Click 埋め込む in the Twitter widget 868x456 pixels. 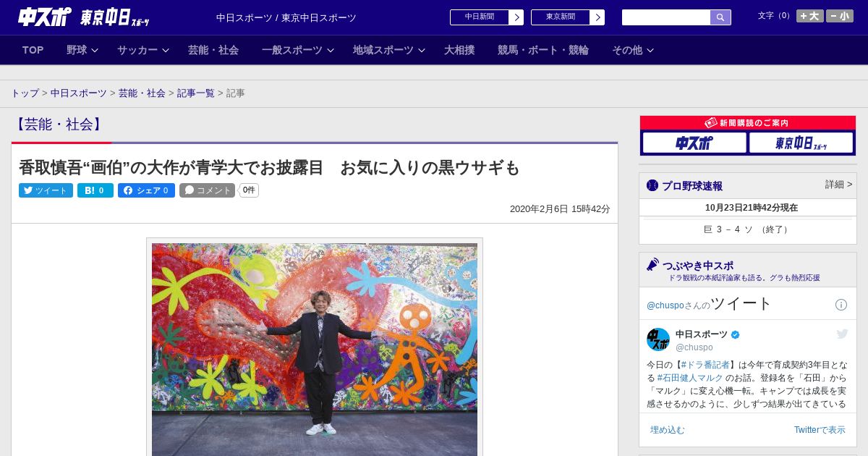coord(667,430)
